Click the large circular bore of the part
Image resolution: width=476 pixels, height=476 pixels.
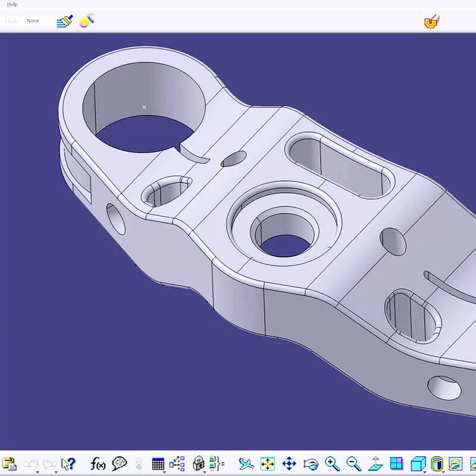[x=144, y=107]
